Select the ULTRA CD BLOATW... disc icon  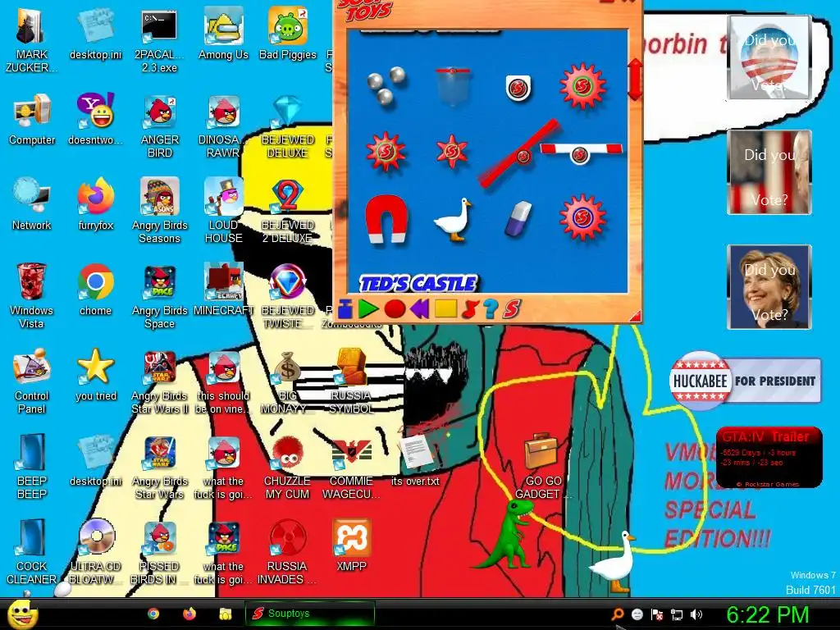[96, 552]
